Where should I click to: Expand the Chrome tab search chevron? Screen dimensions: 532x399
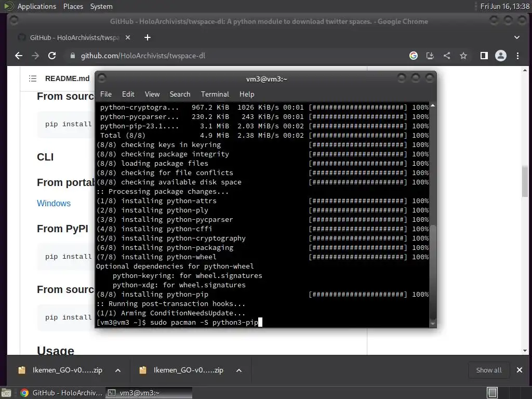point(517,37)
